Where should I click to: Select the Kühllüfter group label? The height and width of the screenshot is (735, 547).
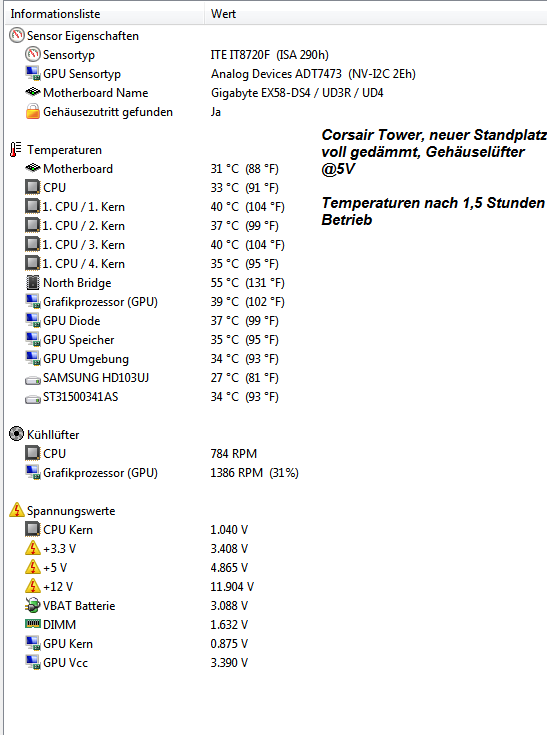point(53,435)
